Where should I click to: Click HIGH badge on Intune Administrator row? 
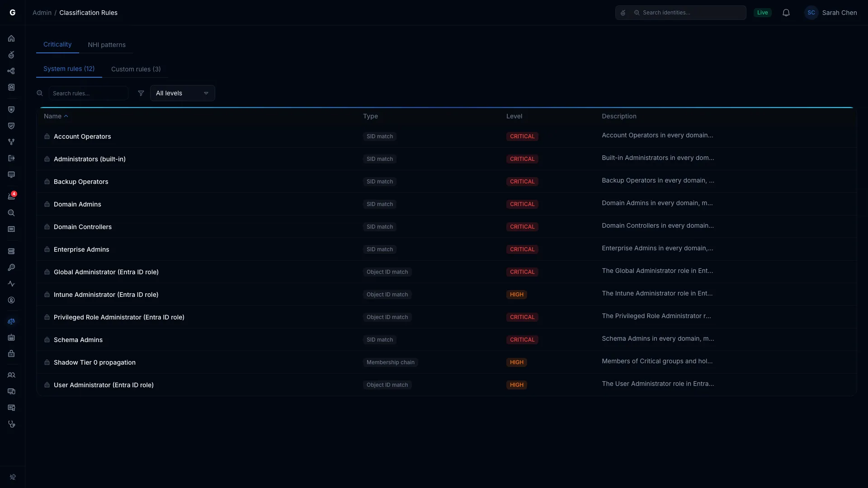coord(517,295)
